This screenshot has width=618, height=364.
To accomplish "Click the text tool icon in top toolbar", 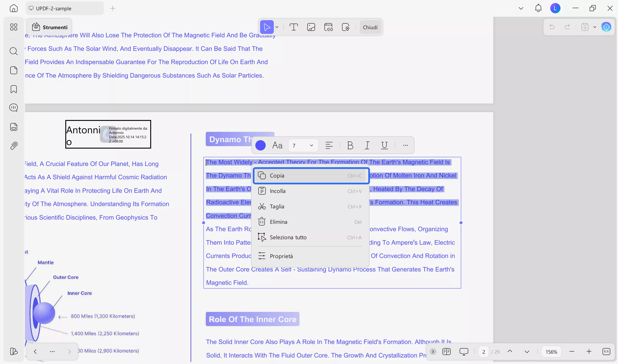I will (x=293, y=27).
